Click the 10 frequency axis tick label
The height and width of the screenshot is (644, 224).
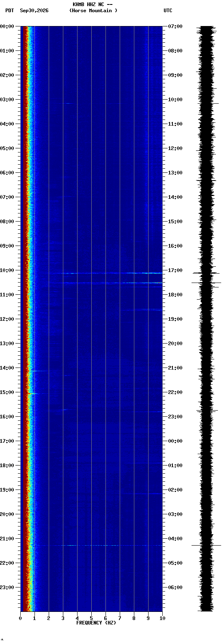pyautogui.click(x=162, y=618)
